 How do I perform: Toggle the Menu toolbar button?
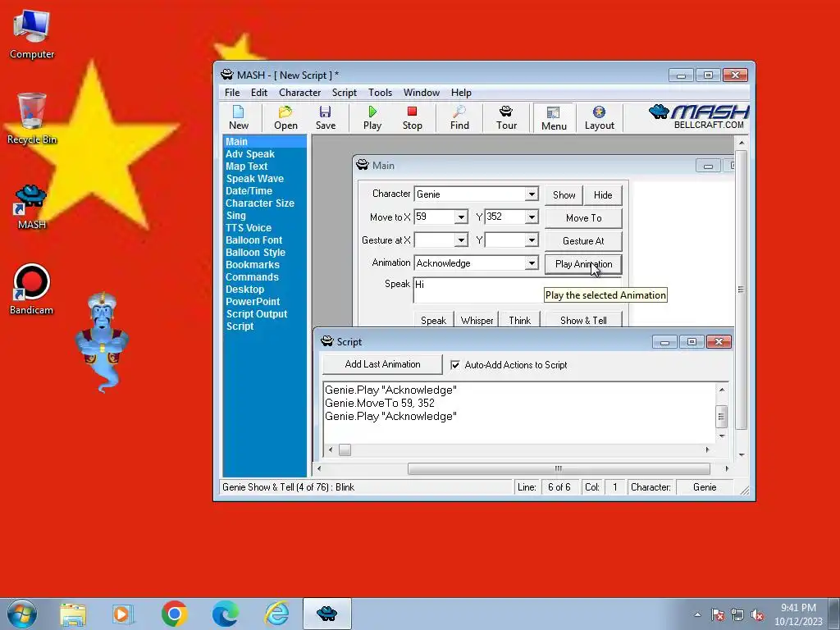click(554, 118)
